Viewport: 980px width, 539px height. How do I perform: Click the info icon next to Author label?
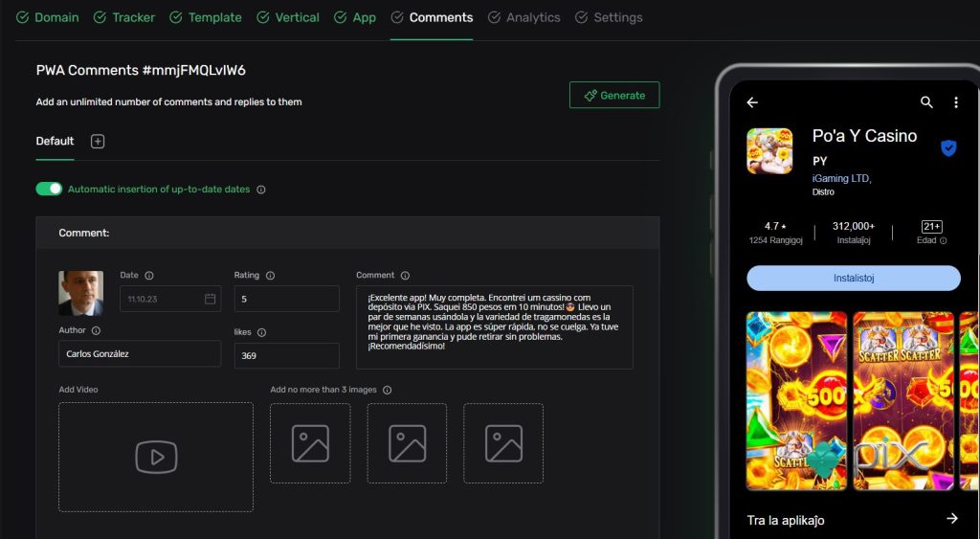[95, 330]
